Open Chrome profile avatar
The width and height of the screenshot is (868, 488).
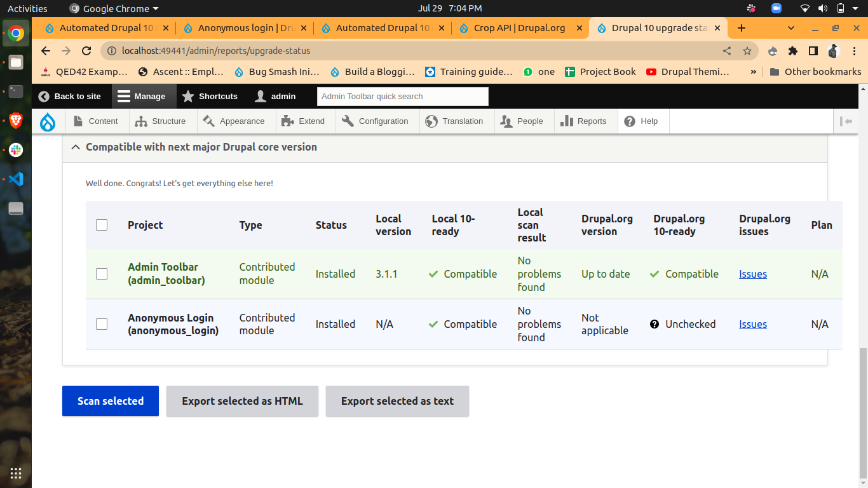[834, 51]
